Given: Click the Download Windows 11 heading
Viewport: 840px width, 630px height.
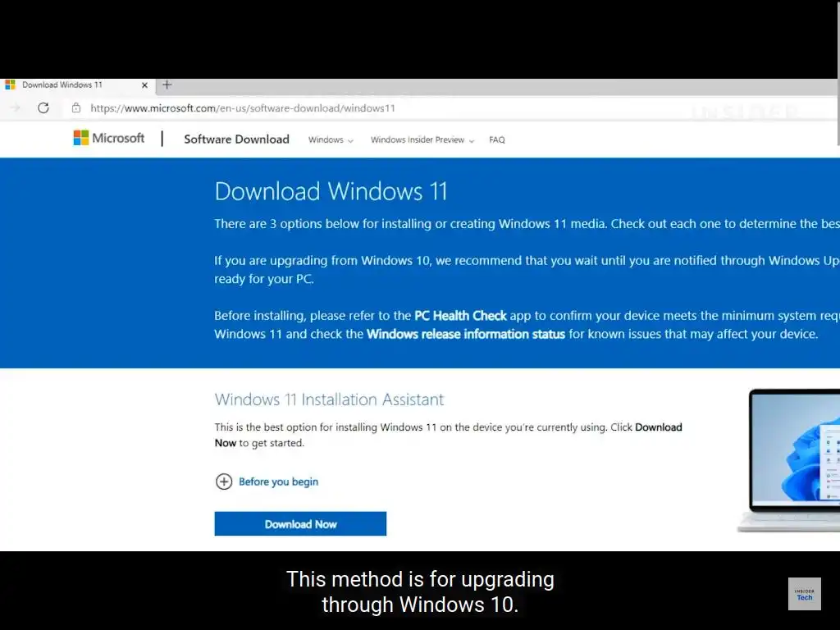Looking at the screenshot, I should [x=331, y=191].
